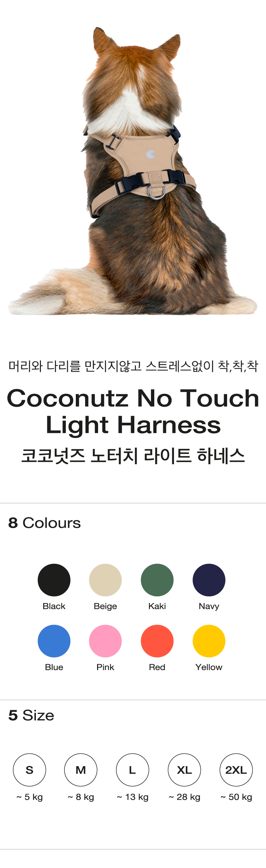266x868 pixels.
Task: Choose the Blue colour circle
Action: pos(54,641)
